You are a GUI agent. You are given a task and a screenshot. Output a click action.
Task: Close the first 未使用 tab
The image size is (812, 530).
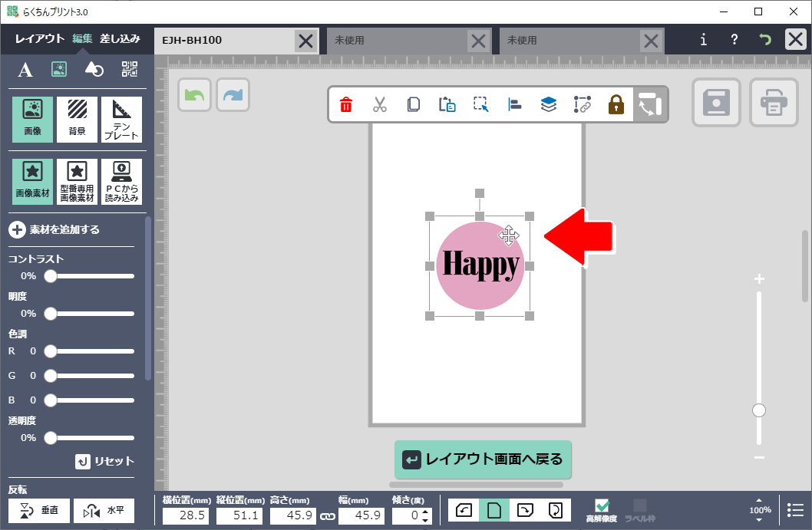click(x=478, y=41)
